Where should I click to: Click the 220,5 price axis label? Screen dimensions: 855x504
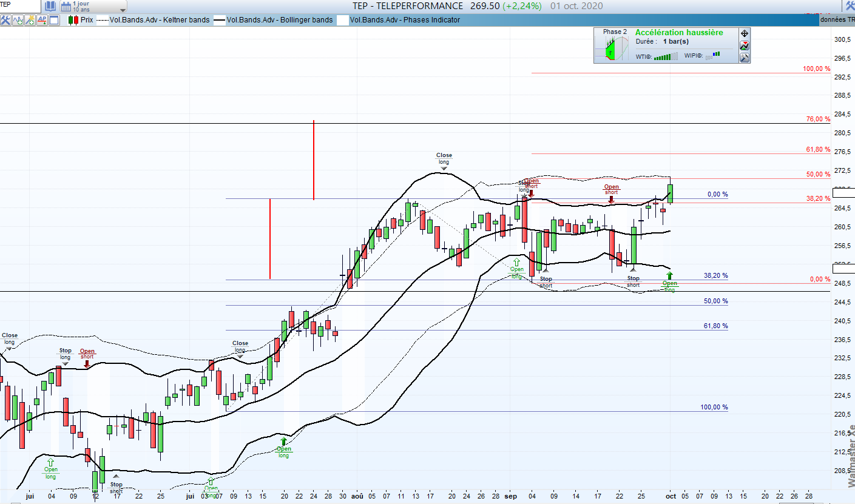pos(843,414)
